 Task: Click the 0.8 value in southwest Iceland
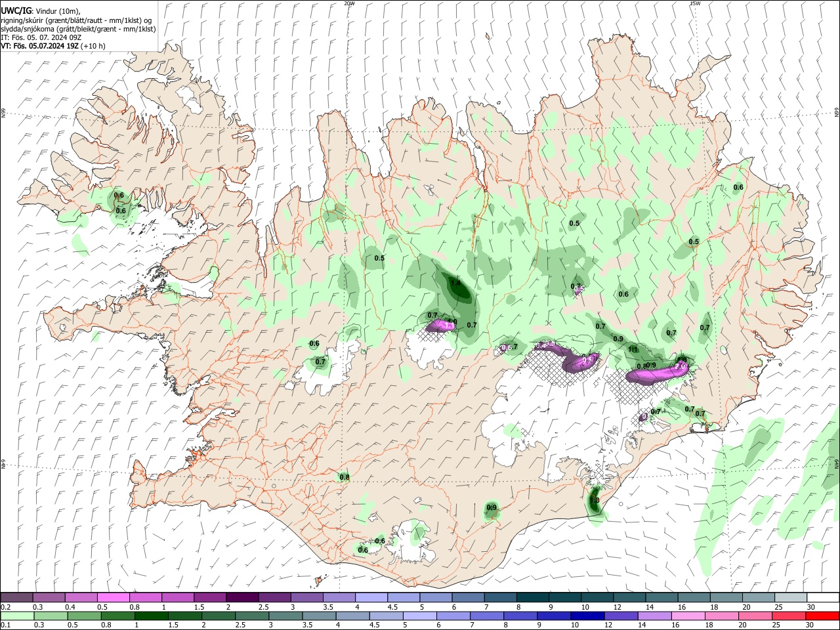345,476
